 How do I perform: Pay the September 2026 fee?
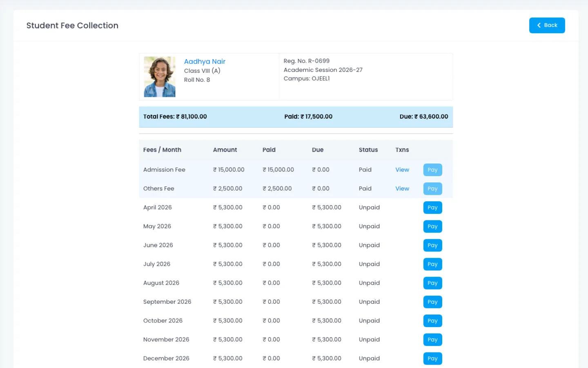click(x=432, y=302)
